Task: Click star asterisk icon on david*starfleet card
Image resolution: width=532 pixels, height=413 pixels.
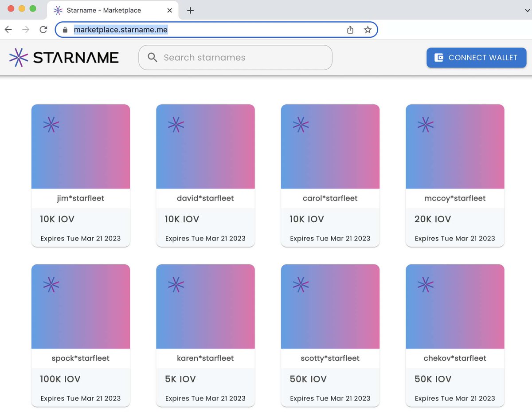Action: 176,125
